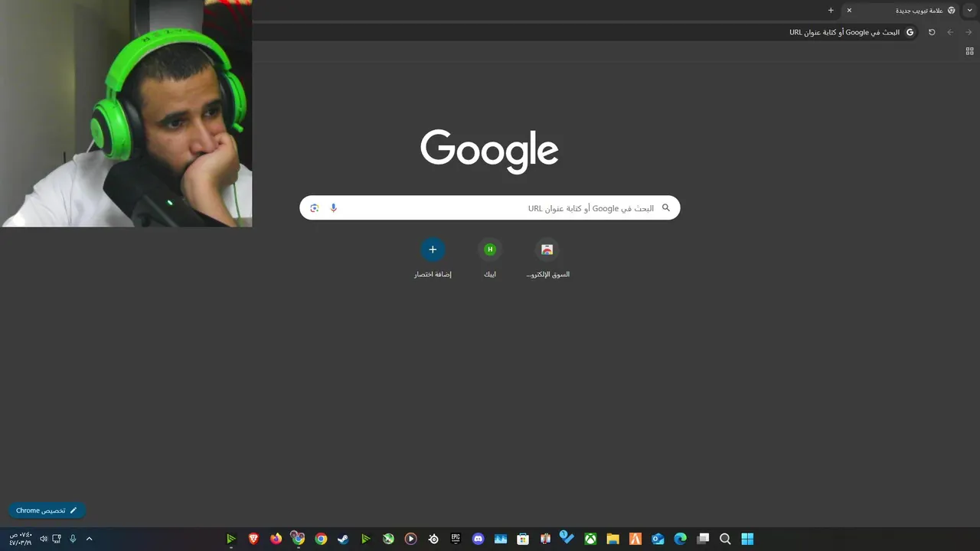
Task: Open Discord from taskbar
Action: 479,539
